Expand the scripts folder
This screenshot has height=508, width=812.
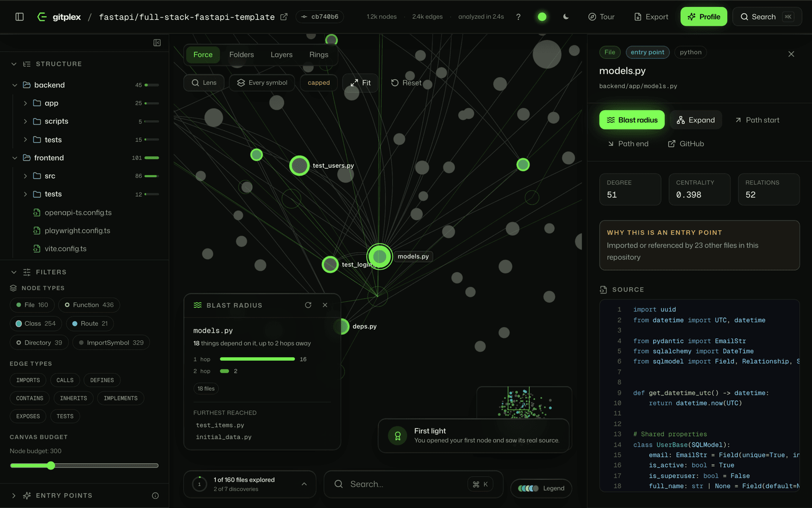(x=25, y=121)
